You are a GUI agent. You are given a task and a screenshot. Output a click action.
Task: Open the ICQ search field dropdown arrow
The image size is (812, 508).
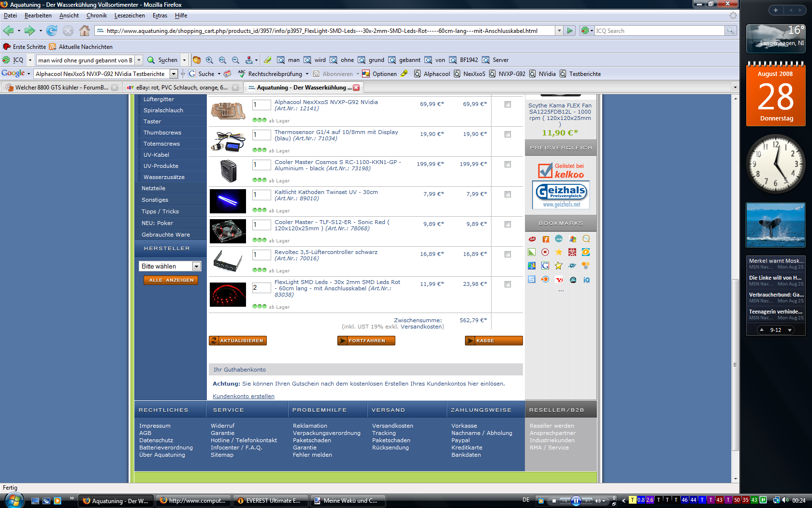[139, 60]
